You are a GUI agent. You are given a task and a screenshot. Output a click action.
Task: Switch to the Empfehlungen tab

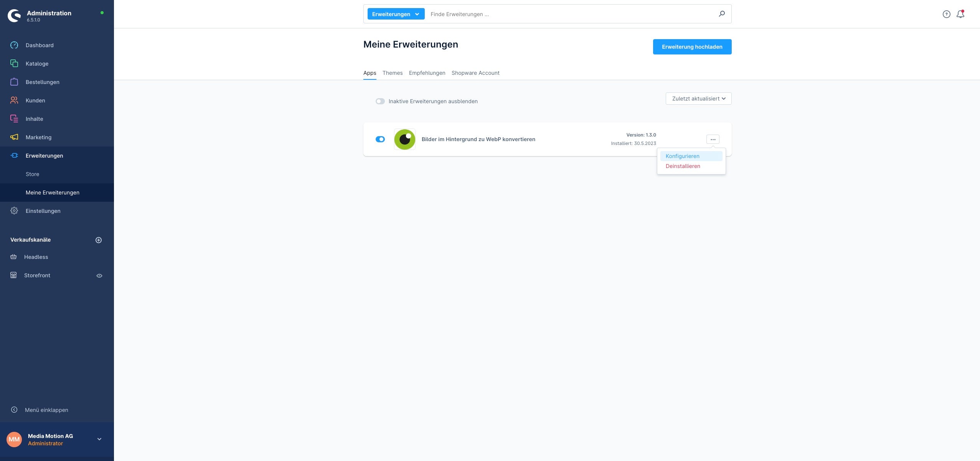point(427,73)
